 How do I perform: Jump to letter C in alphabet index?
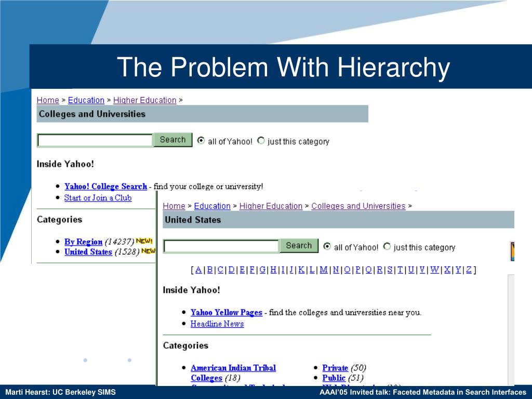pos(220,270)
